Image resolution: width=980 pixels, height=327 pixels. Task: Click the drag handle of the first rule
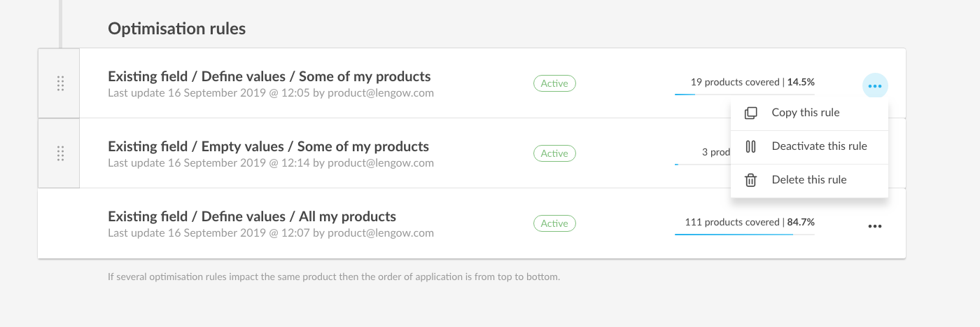[x=60, y=83]
